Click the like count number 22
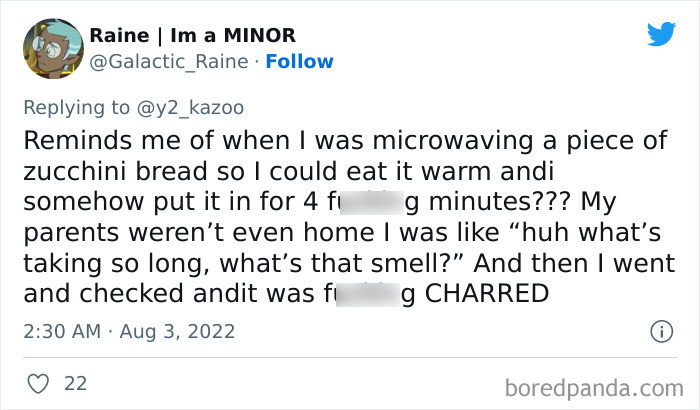700x410 pixels. click(x=75, y=382)
